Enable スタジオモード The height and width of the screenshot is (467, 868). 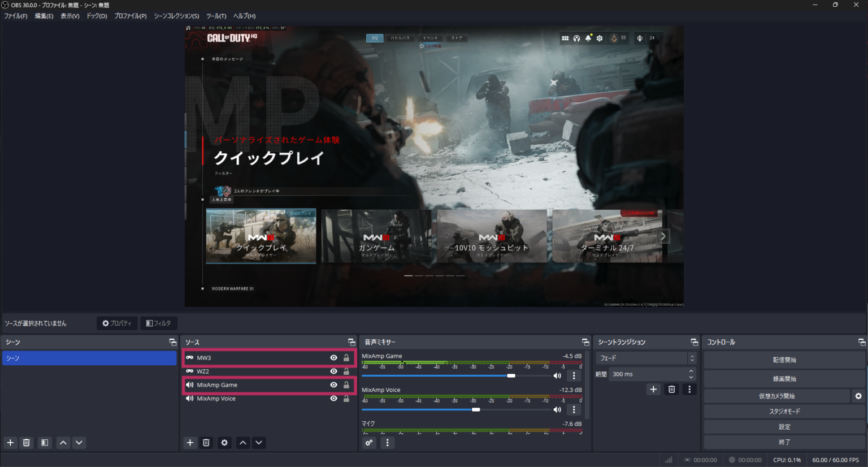pyautogui.click(x=784, y=411)
